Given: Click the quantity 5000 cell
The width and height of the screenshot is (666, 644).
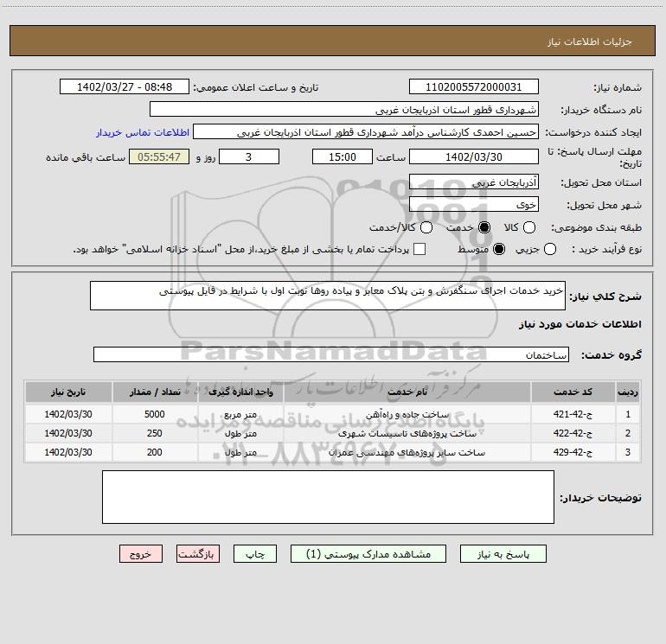Looking at the screenshot, I should (155, 414).
